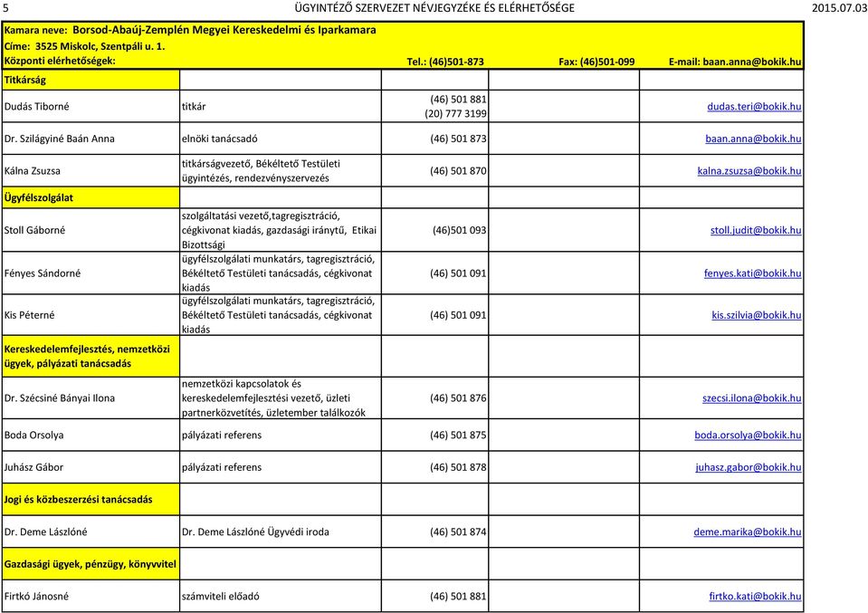
Task: Click phone number (46)501 093
Action: point(460,230)
